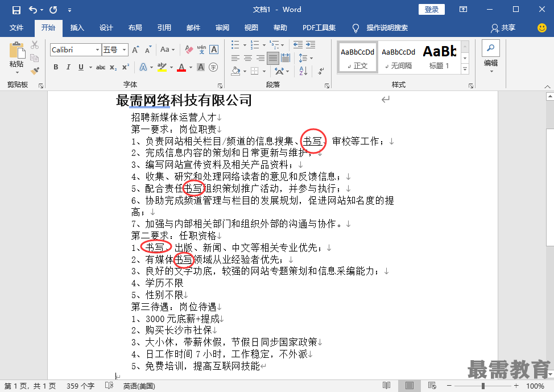
Task: Increase font size with the grow-font icon
Action: click(x=135, y=50)
